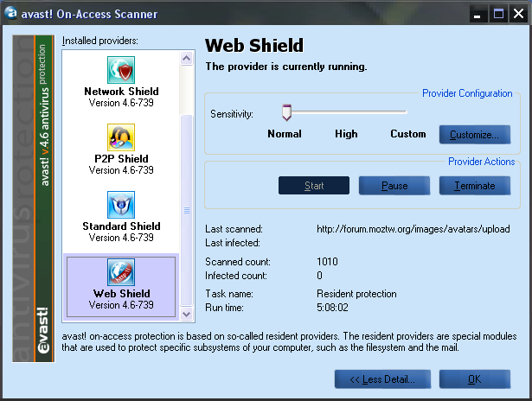Viewport: 532px width, 401px height.
Task: Select the Web Shield provider icon
Action: (x=121, y=272)
